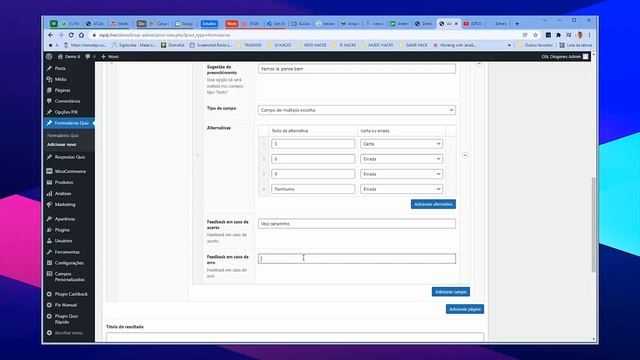Click the Adicionar página button

point(464,309)
